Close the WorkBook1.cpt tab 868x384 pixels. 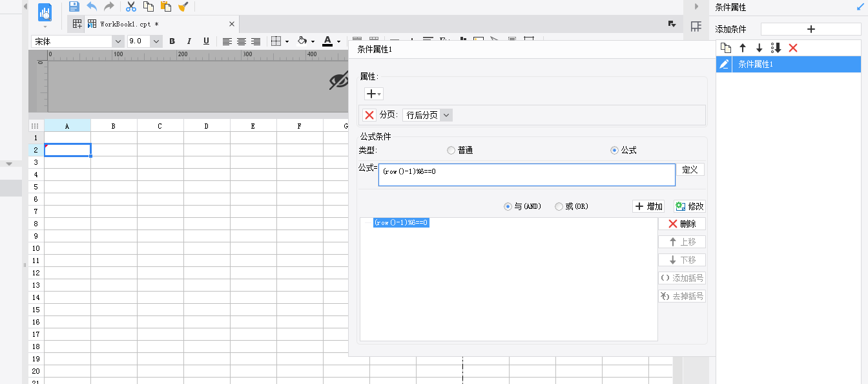click(232, 24)
